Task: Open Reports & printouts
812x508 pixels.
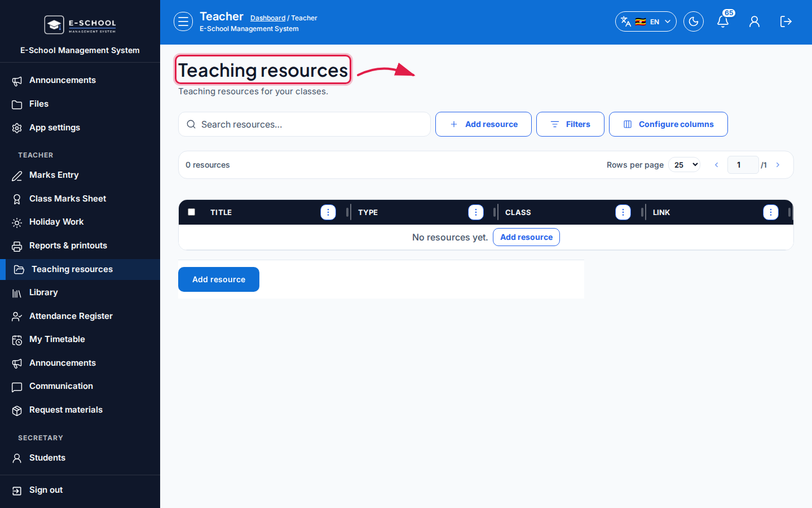Action: point(80,246)
